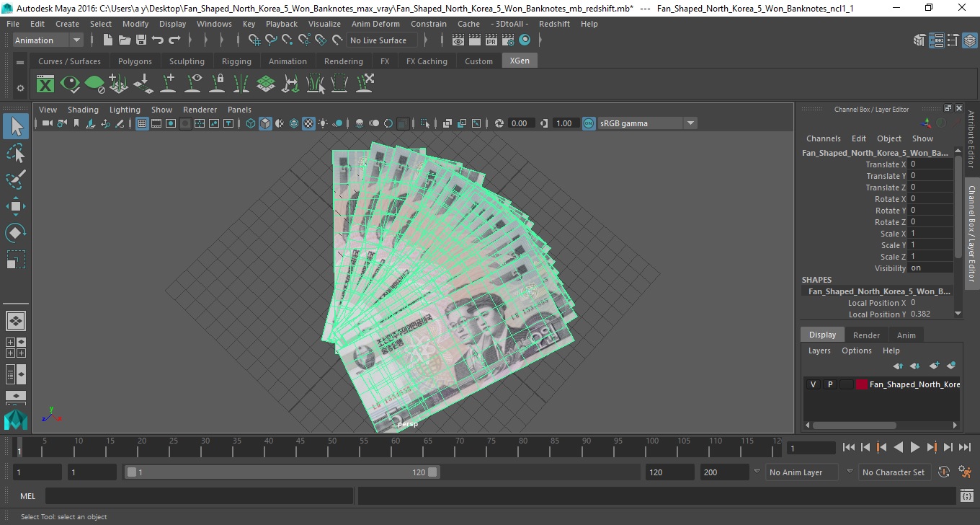
Task: Click the guide with X delete icon
Action: [365, 84]
